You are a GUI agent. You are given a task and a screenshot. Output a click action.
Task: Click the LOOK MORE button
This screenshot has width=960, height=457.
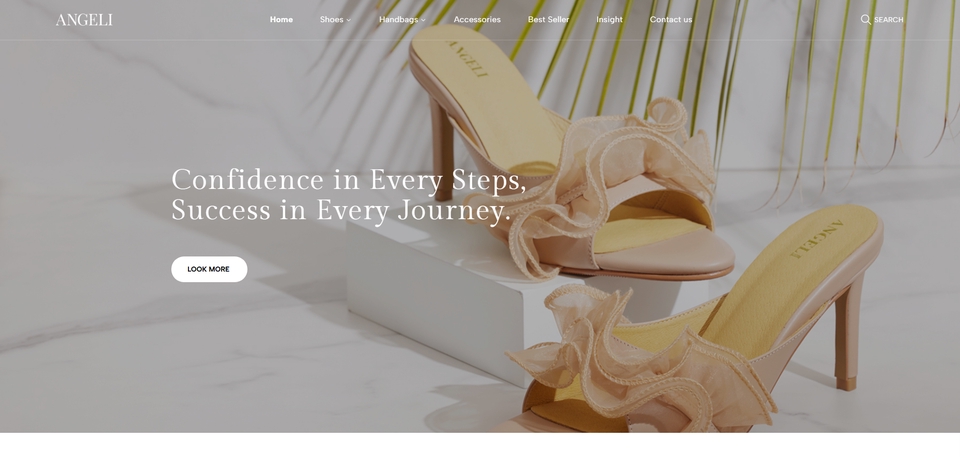(x=209, y=269)
